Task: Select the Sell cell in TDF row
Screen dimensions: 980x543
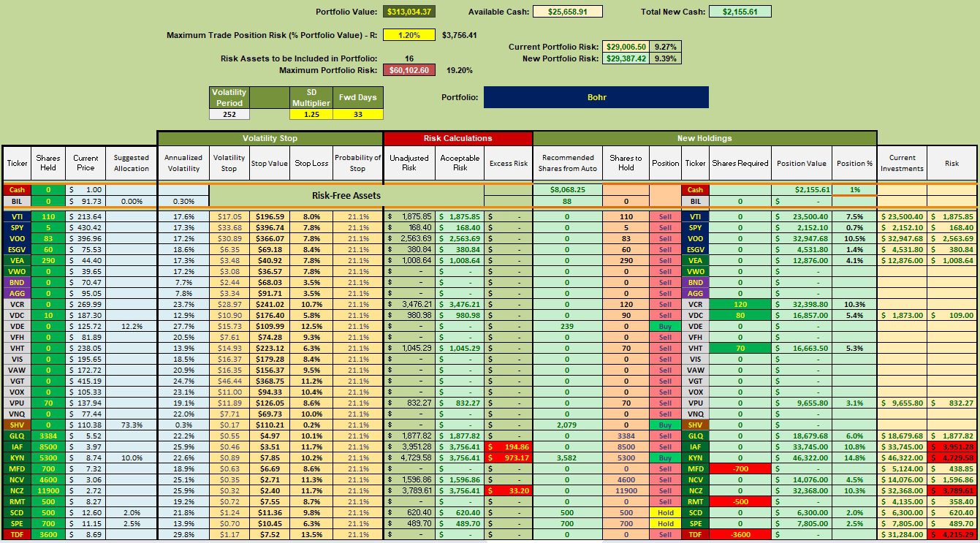Action: coord(665,534)
